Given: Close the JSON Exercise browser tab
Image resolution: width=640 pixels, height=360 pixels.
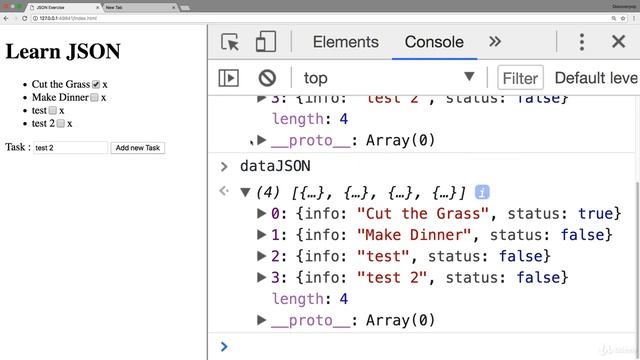Looking at the screenshot, I should pos(98,7).
